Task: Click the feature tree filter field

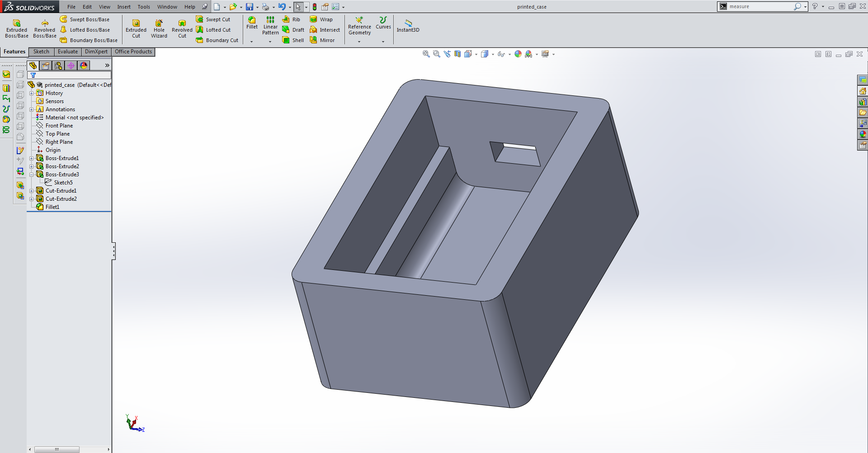Action: (69, 75)
